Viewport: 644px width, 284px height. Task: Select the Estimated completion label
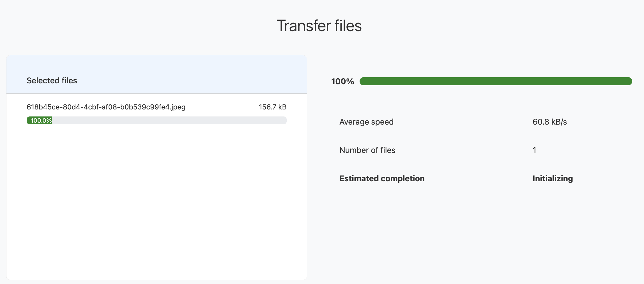382,178
